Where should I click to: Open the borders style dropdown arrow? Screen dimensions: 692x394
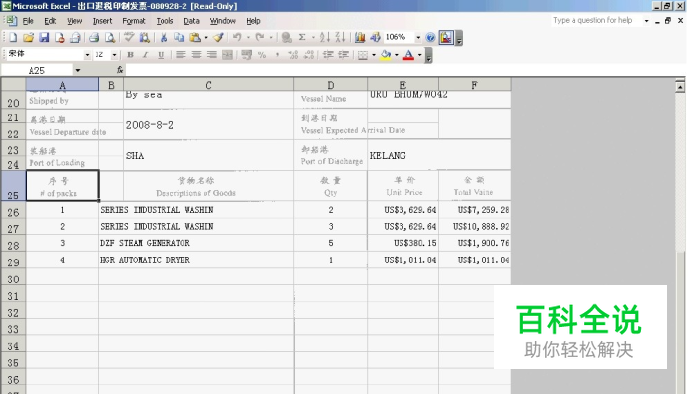(374, 55)
